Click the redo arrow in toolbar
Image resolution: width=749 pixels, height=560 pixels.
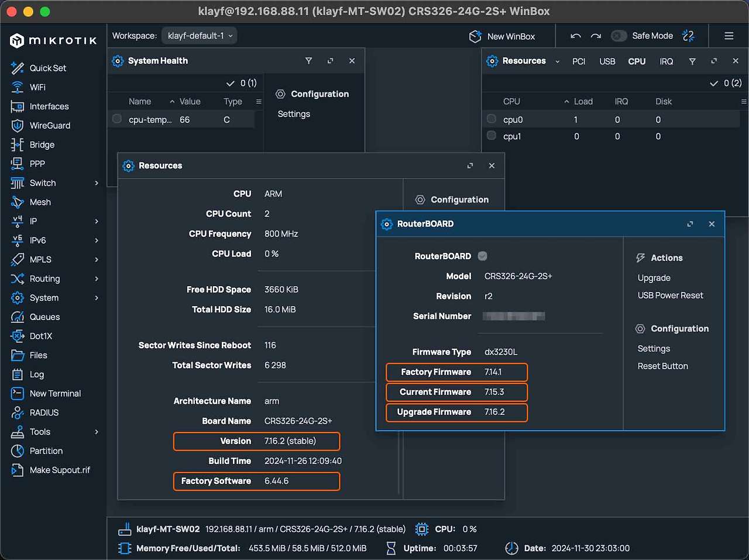click(596, 36)
